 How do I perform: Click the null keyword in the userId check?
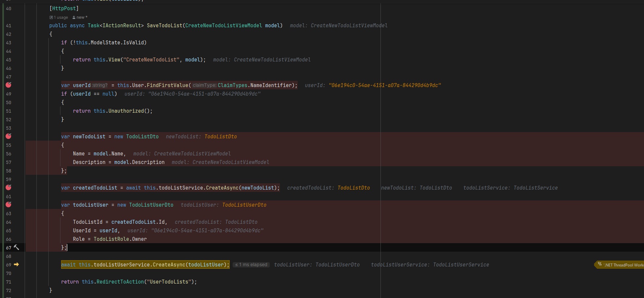point(108,94)
